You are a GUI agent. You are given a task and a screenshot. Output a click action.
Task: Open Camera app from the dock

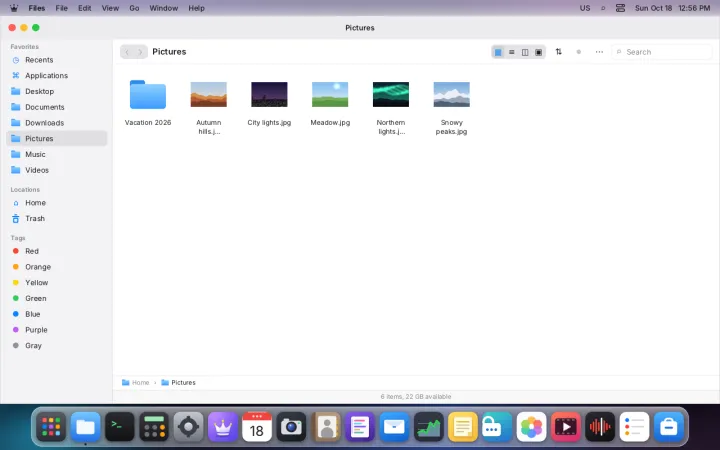(291, 427)
